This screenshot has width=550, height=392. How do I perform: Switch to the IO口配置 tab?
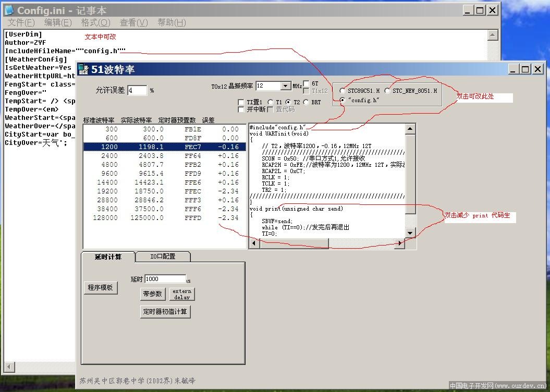coord(163,256)
